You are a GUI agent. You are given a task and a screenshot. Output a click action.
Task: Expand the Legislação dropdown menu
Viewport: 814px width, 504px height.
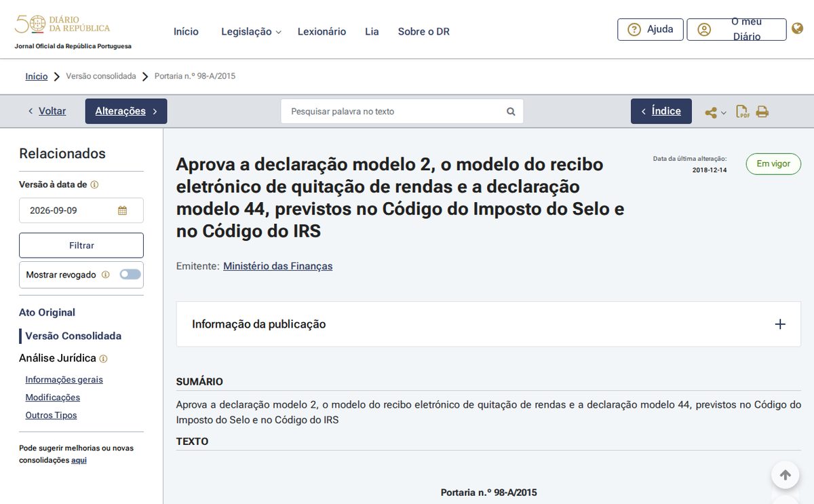tap(251, 32)
